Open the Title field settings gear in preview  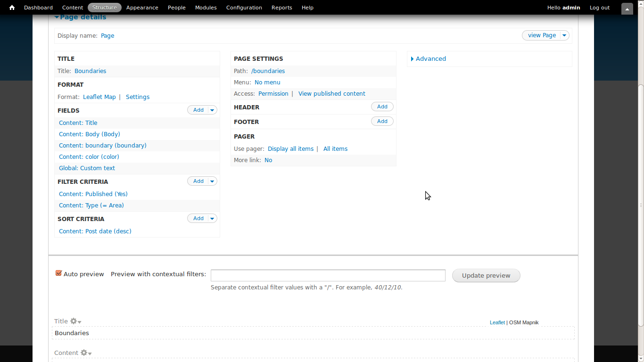pyautogui.click(x=74, y=321)
